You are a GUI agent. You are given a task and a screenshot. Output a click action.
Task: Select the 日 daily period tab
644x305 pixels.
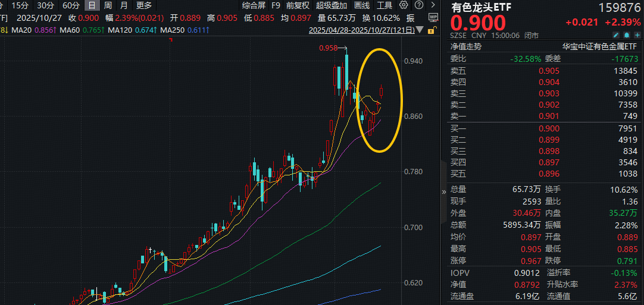(x=92, y=5)
